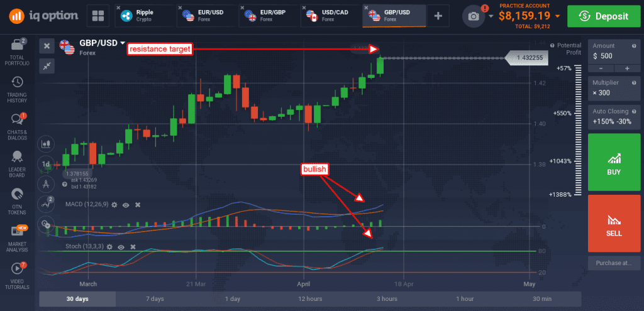
Task: Switch to the Ripple Crypto tab
Action: tap(145, 16)
